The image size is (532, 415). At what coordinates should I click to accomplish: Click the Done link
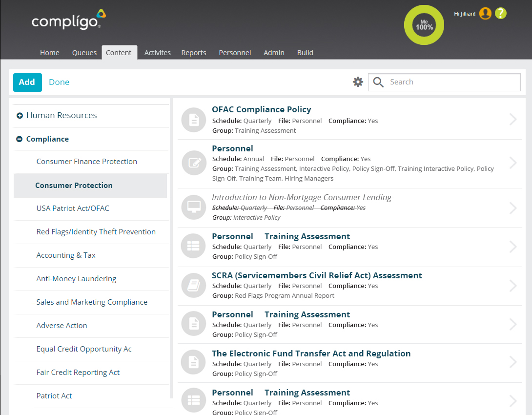pyautogui.click(x=59, y=82)
